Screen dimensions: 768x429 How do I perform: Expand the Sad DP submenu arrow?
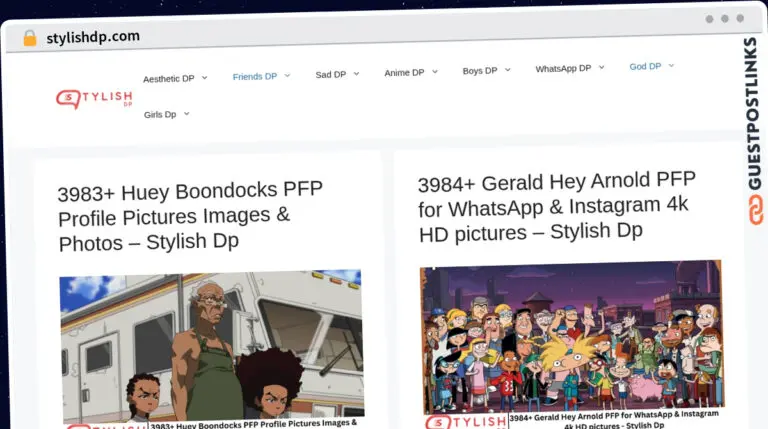tap(357, 74)
